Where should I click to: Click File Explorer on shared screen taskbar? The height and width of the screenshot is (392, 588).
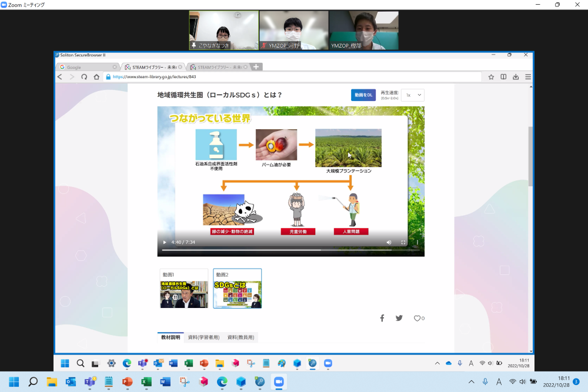(x=219, y=363)
